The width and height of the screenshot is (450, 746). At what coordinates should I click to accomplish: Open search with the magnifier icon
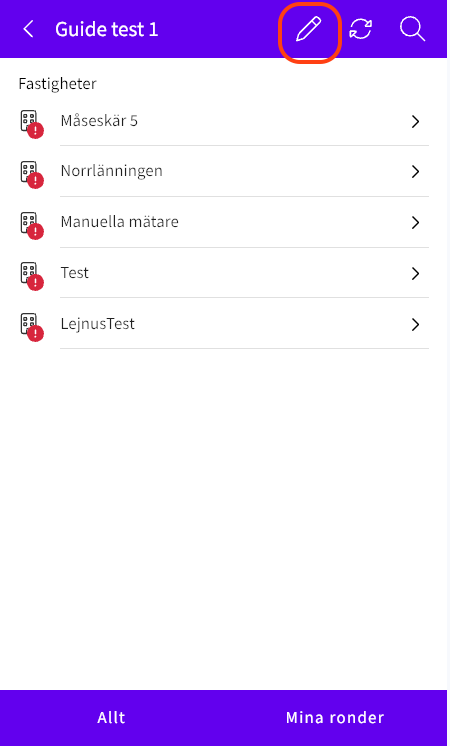pos(412,29)
